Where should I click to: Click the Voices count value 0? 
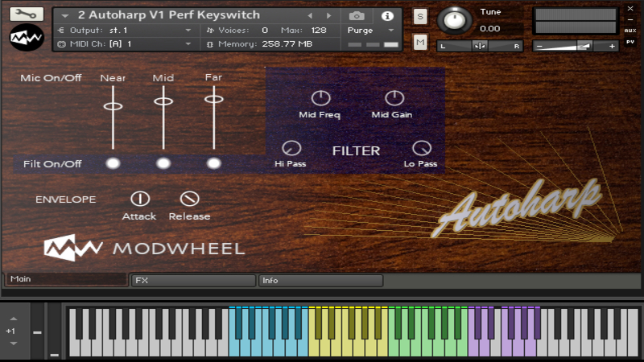[265, 31]
